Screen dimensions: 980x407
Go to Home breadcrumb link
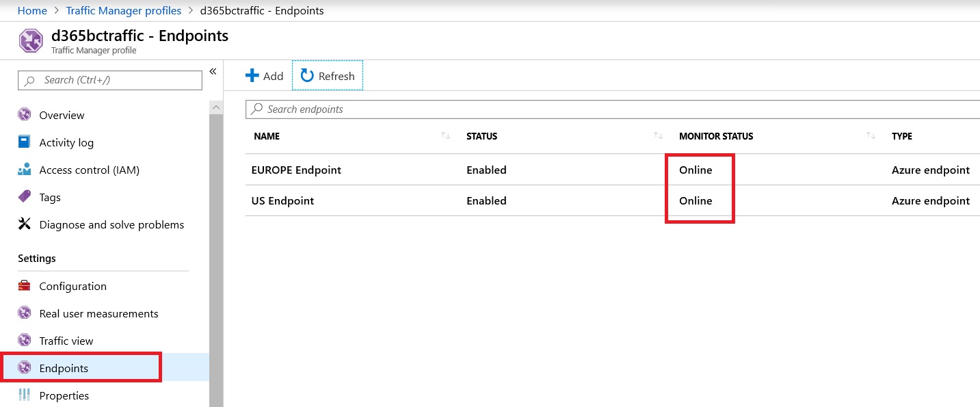(32, 10)
